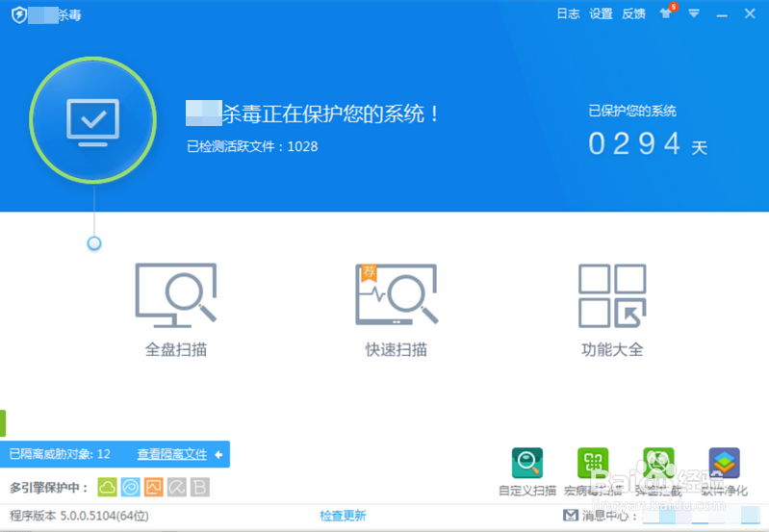Screen dimensions: 769x532
Task: Run the quick scan (快速扫描)
Action: tap(397, 310)
